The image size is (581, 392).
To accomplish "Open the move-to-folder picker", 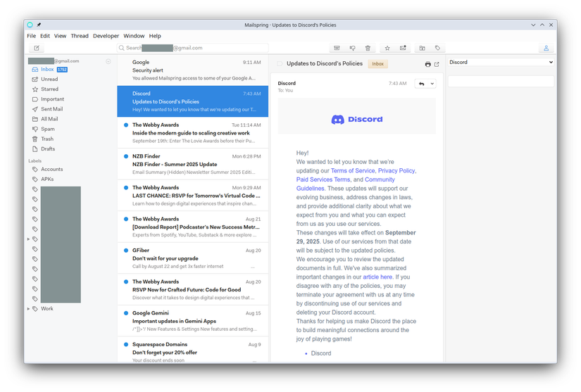I will click(422, 48).
